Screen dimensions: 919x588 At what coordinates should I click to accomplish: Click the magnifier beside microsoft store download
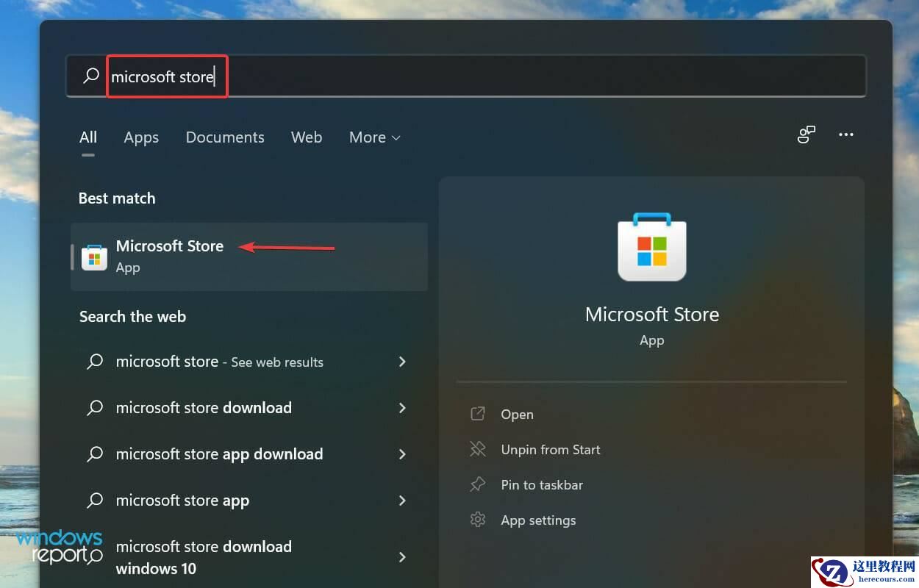95,408
